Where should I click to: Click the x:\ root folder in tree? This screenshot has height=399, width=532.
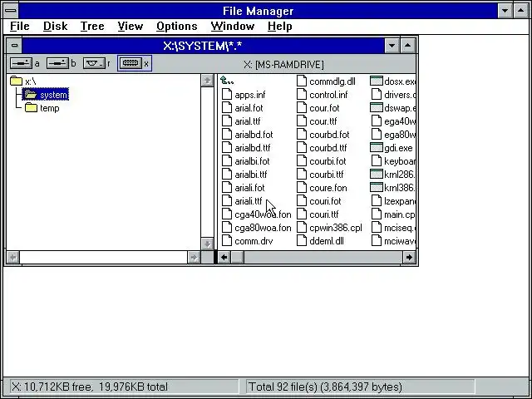point(23,81)
